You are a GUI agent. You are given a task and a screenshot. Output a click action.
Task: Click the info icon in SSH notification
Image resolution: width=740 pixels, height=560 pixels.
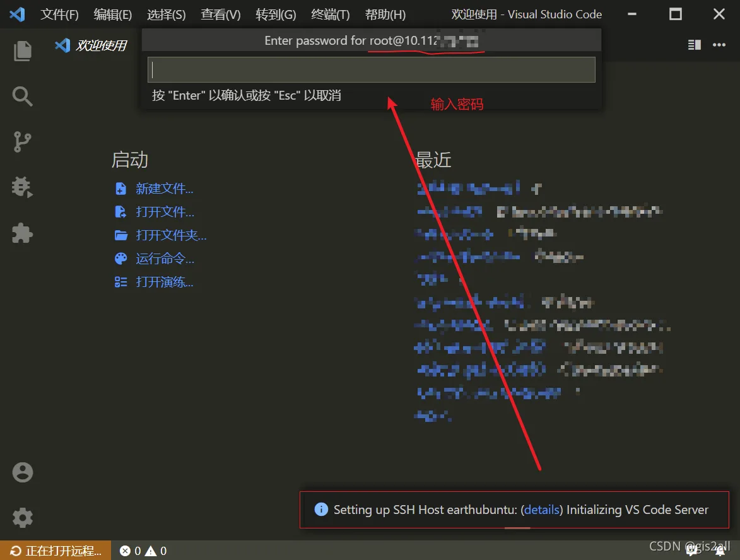click(321, 510)
